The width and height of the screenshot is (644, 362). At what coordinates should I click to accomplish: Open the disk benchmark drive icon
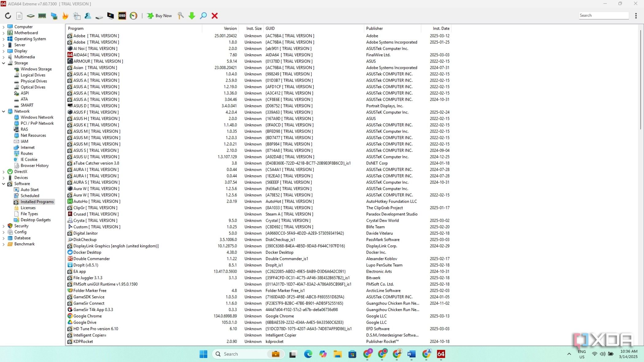99,16
